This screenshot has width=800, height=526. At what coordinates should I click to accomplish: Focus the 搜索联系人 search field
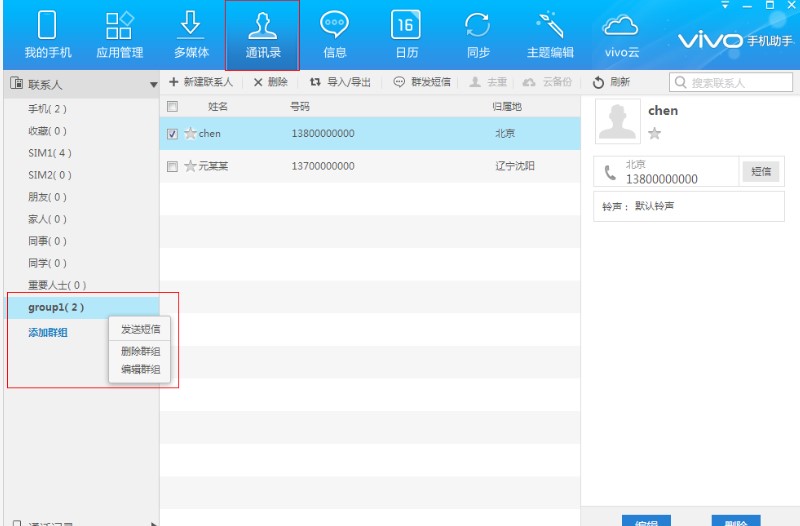click(x=731, y=82)
